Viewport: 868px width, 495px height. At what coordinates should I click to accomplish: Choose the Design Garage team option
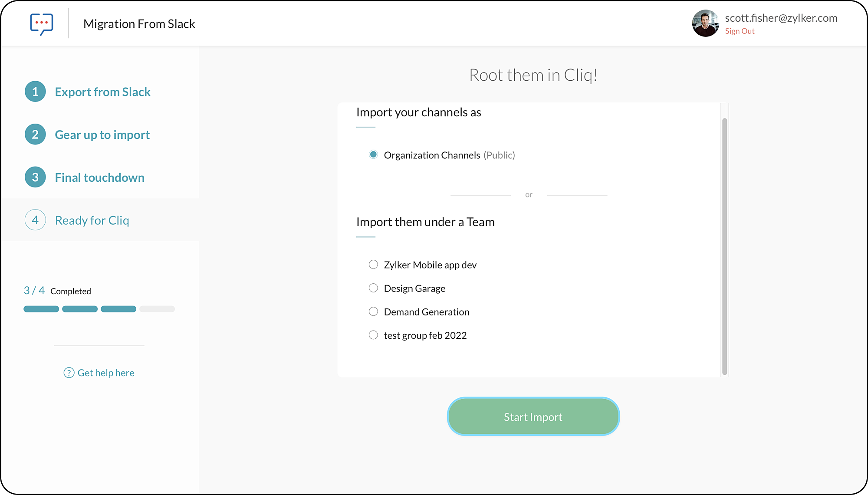pos(373,288)
